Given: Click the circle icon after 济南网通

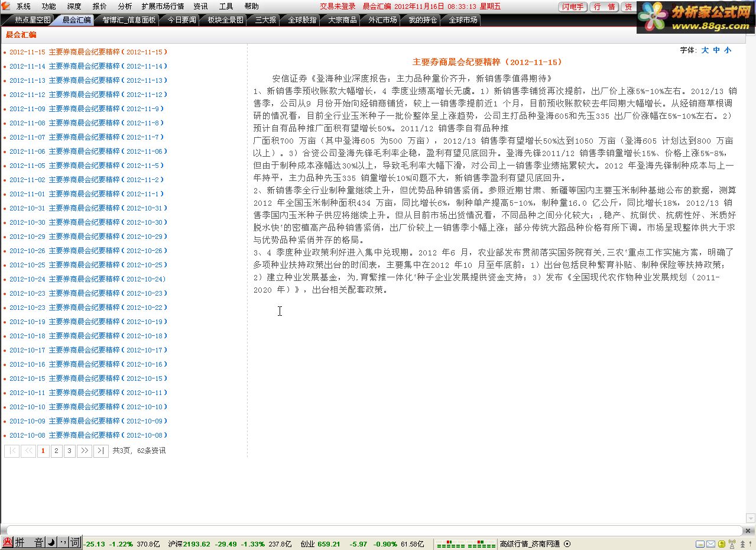Looking at the screenshot, I should point(567,544).
